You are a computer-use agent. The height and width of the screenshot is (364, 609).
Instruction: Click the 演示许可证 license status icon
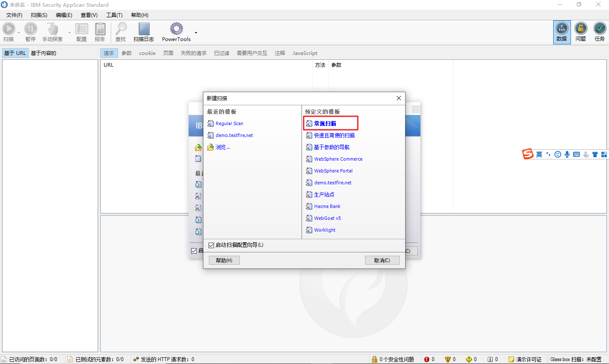tap(511, 359)
